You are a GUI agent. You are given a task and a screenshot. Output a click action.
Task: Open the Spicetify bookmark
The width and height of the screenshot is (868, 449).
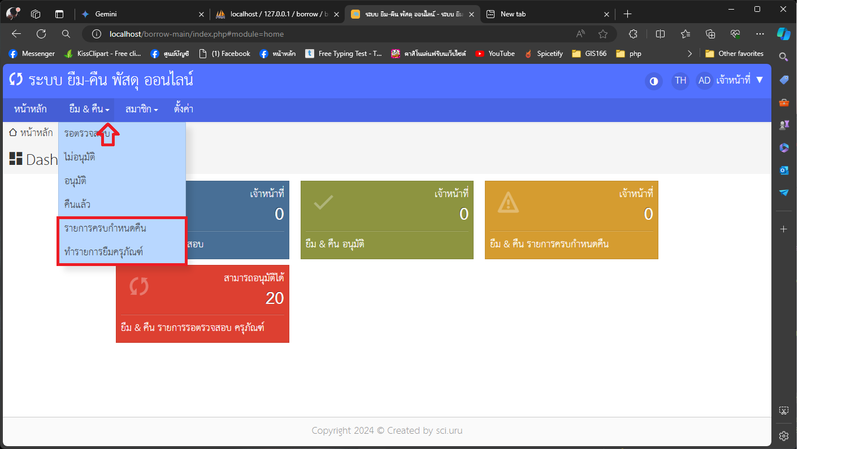pos(544,54)
